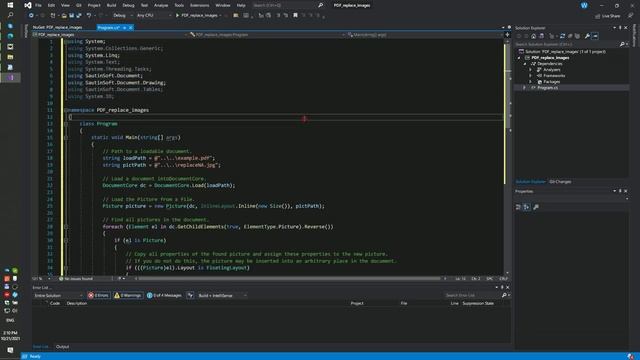The image size is (640, 360).
Task: Toggle the 0 of 4 Messages filter
Action: [164, 295]
